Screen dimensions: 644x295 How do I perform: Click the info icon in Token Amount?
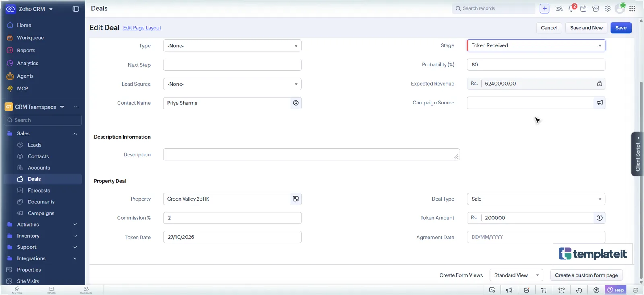click(x=599, y=218)
